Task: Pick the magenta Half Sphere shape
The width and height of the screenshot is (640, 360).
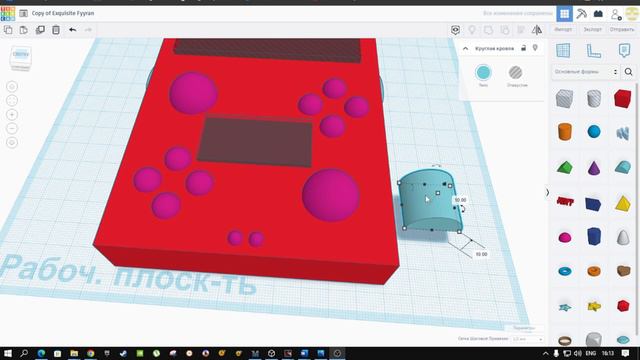Action: [565, 238]
